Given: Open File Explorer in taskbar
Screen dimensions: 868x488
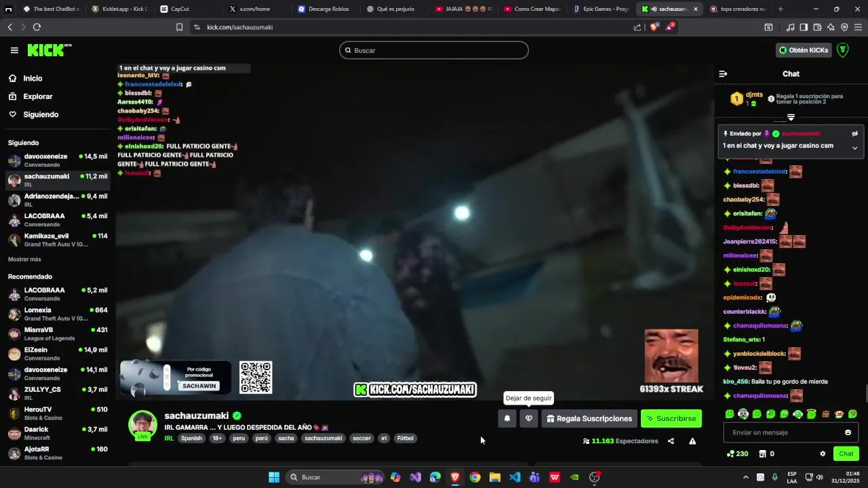Looking at the screenshot, I should click(x=495, y=477).
